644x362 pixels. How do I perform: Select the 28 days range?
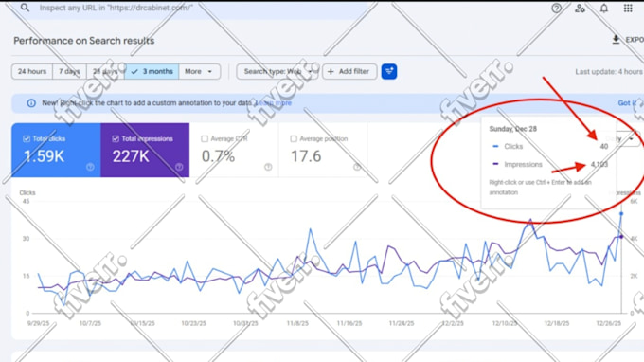(105, 71)
